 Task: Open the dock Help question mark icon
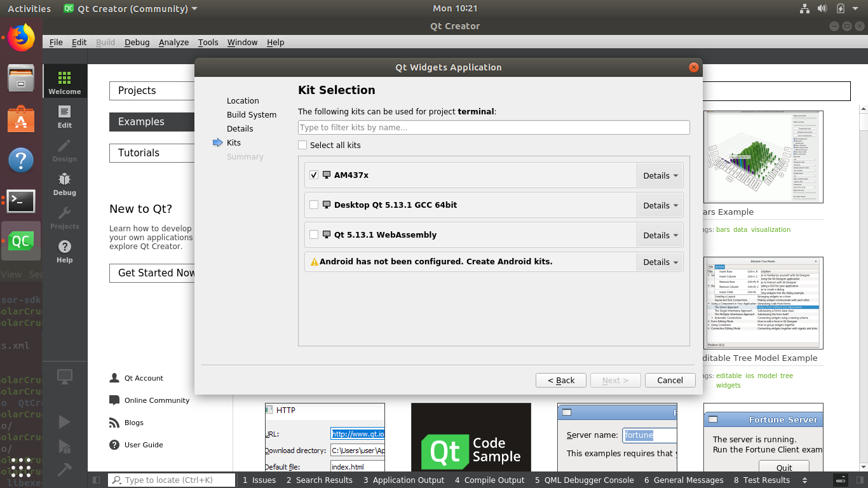pos(21,159)
